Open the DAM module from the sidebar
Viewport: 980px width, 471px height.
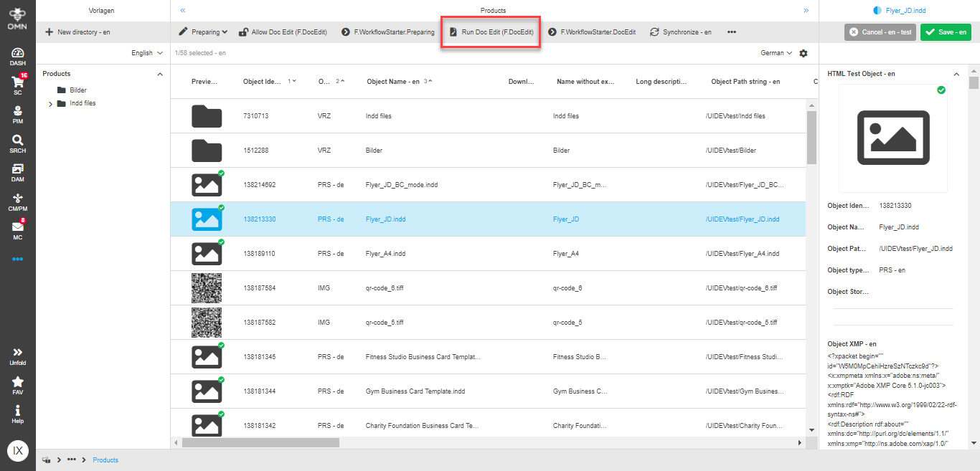coord(17,172)
